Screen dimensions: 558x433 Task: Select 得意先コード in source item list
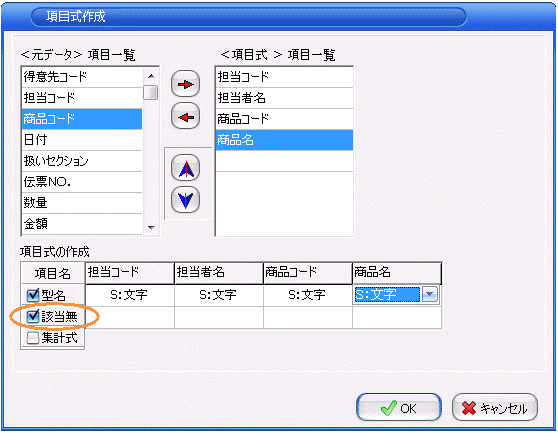[x=82, y=77]
